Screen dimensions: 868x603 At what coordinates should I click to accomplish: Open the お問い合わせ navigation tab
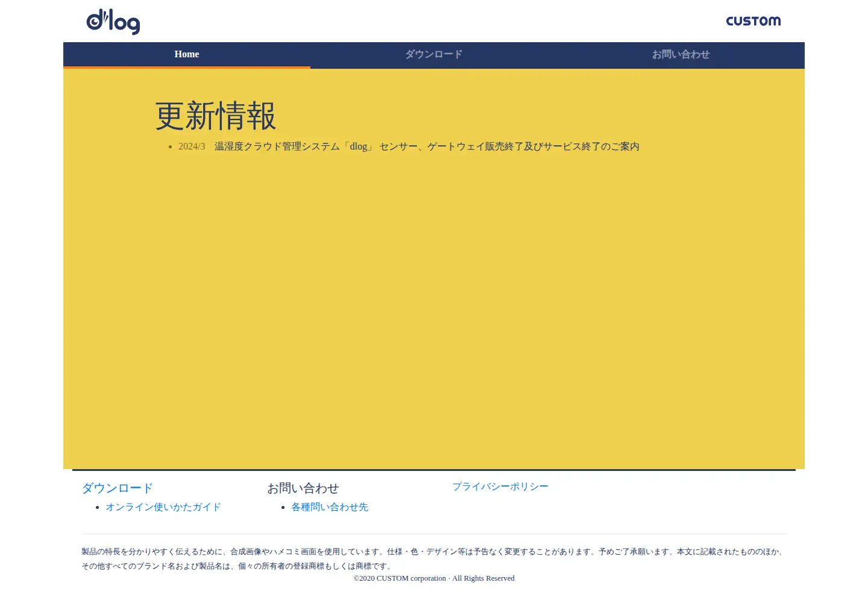[681, 54]
